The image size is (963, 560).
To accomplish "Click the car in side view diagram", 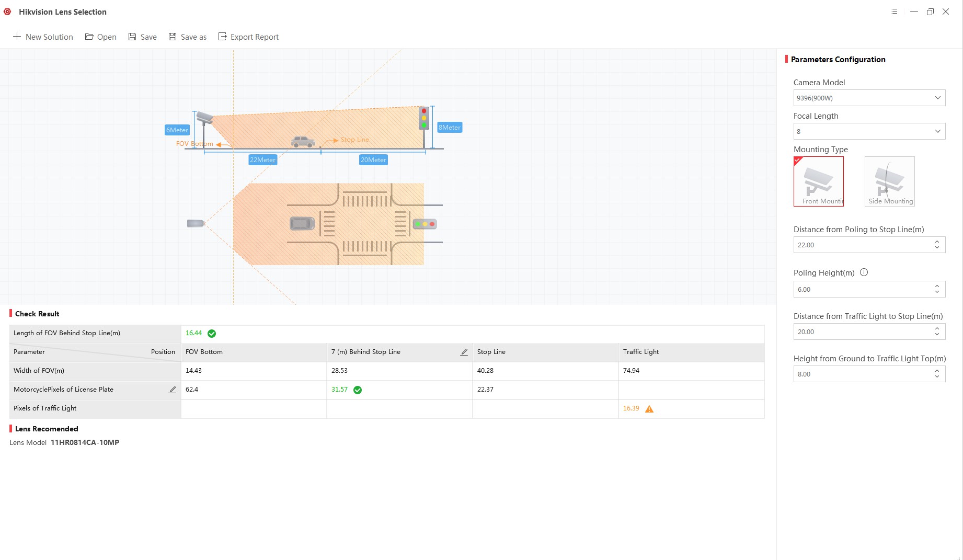I will [x=303, y=141].
